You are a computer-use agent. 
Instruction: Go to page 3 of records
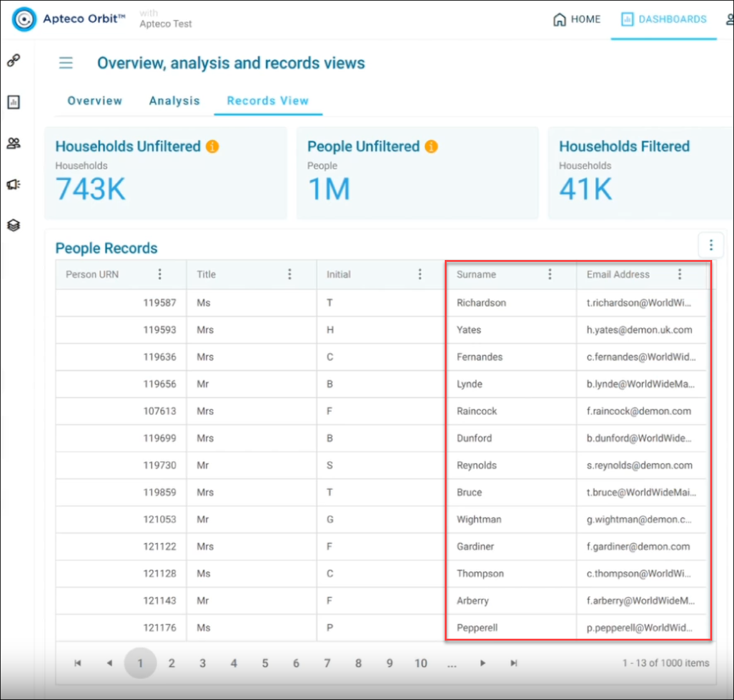coord(202,663)
